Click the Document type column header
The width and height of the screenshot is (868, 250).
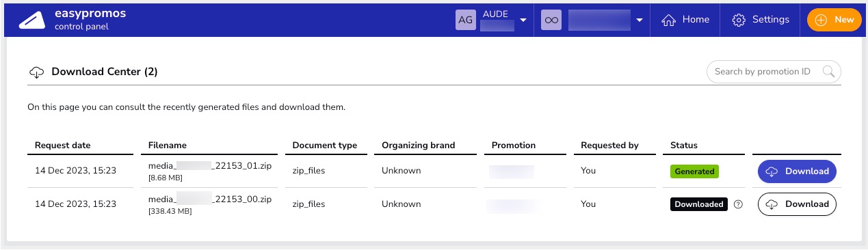[325, 145]
